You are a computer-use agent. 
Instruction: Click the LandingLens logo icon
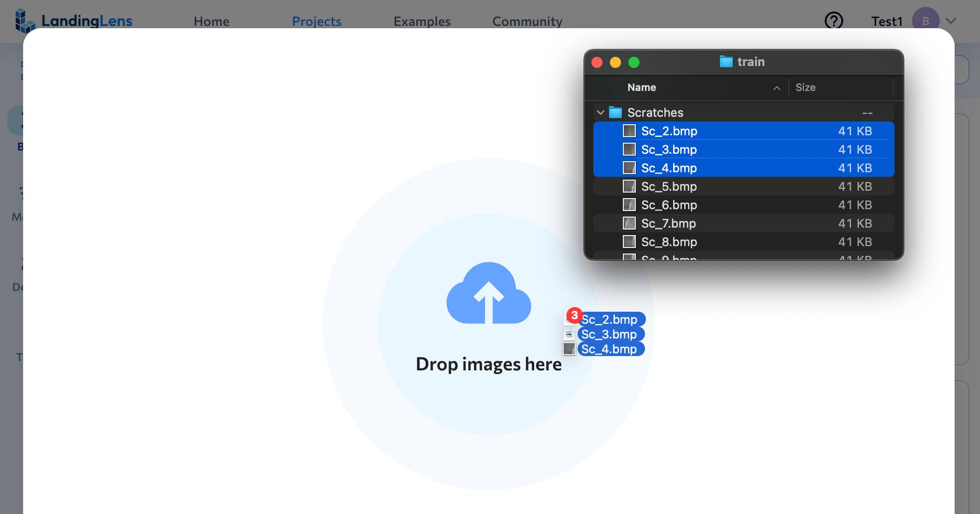click(x=24, y=20)
